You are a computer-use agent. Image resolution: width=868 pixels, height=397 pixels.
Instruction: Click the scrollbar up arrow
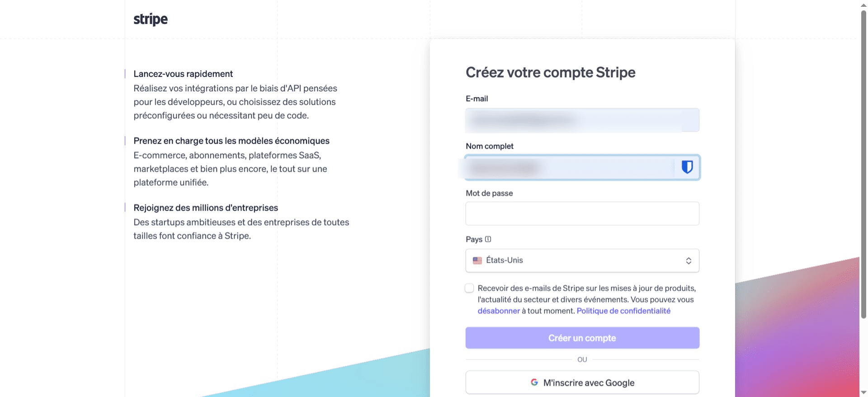click(863, 5)
